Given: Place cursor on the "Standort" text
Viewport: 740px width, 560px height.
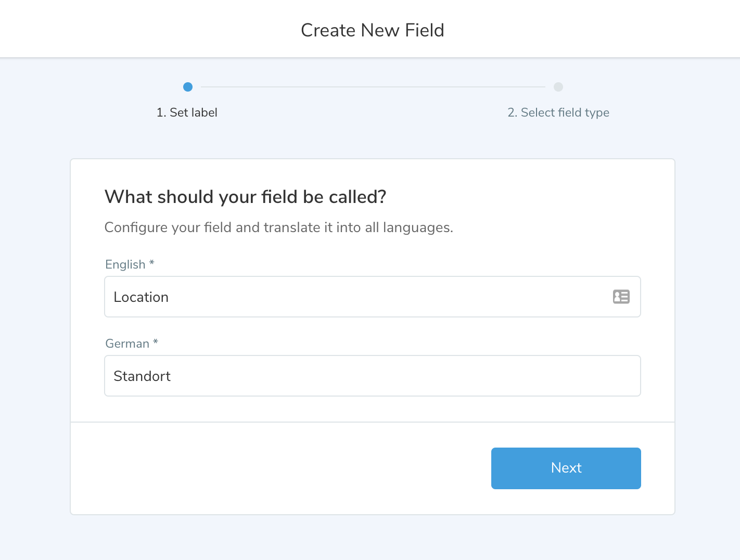Looking at the screenshot, I should 142,376.
